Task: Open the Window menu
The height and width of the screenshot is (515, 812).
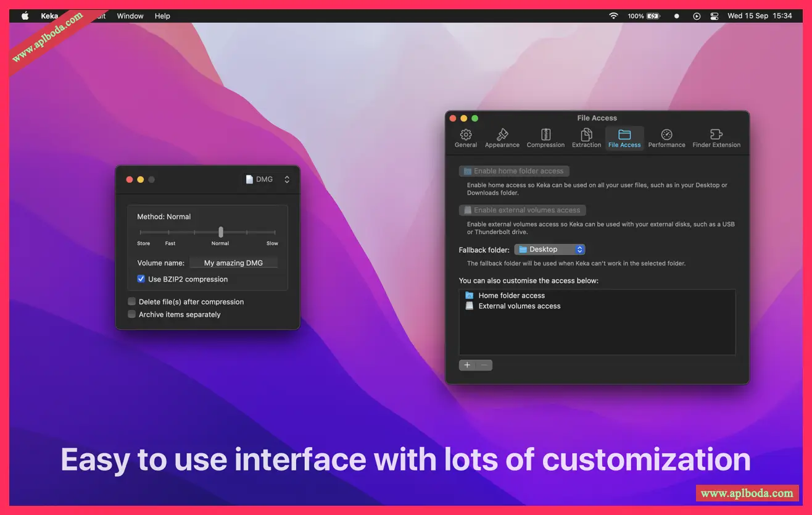Action: 130,16
